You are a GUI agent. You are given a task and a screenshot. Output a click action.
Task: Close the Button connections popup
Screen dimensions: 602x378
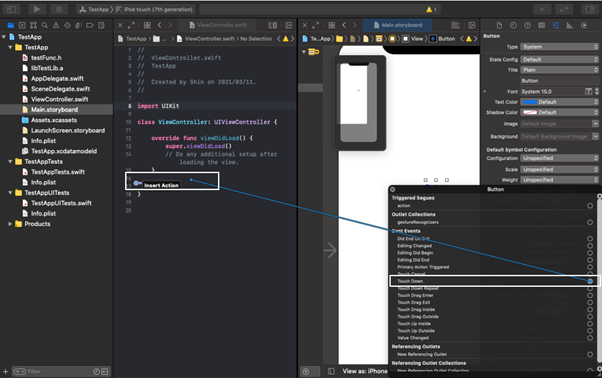click(392, 189)
